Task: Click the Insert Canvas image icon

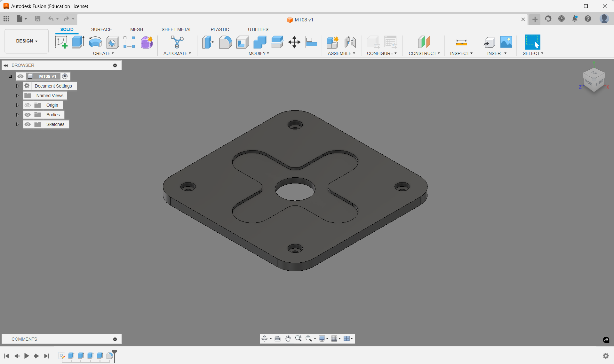Action: (506, 42)
